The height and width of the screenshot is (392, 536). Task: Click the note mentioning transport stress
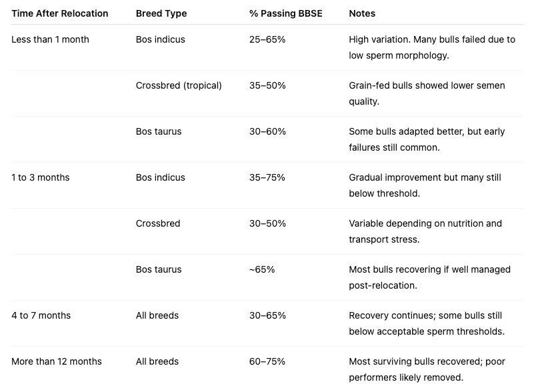[x=425, y=231]
